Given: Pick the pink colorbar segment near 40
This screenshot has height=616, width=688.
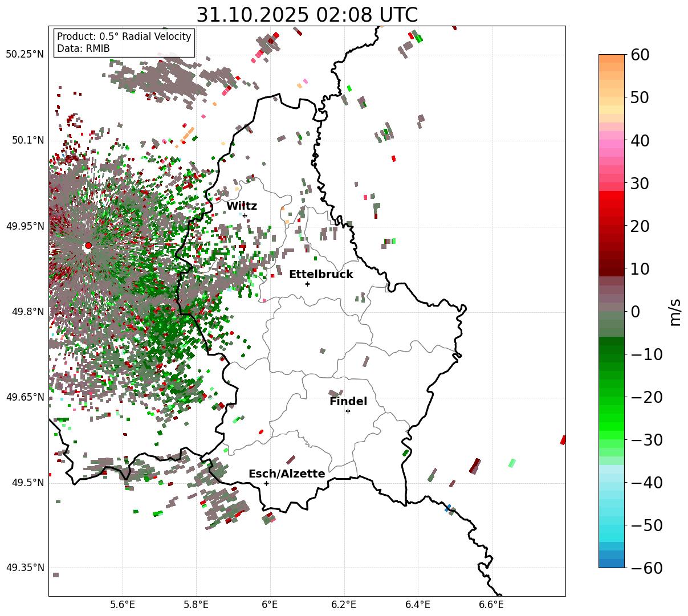Looking at the screenshot, I should click(611, 144).
